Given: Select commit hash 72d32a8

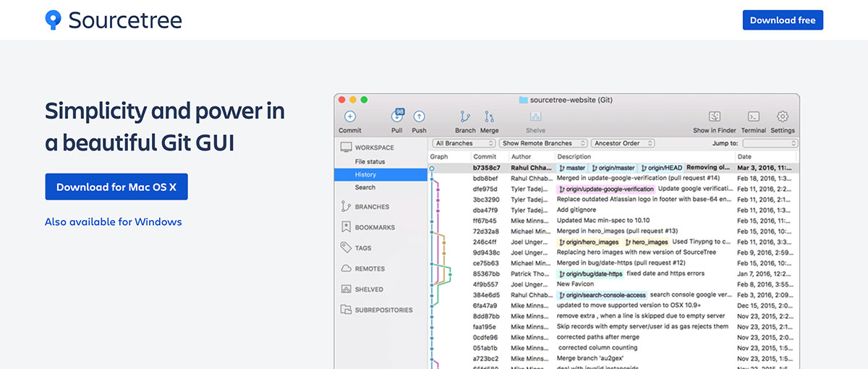Looking at the screenshot, I should 486,231.
